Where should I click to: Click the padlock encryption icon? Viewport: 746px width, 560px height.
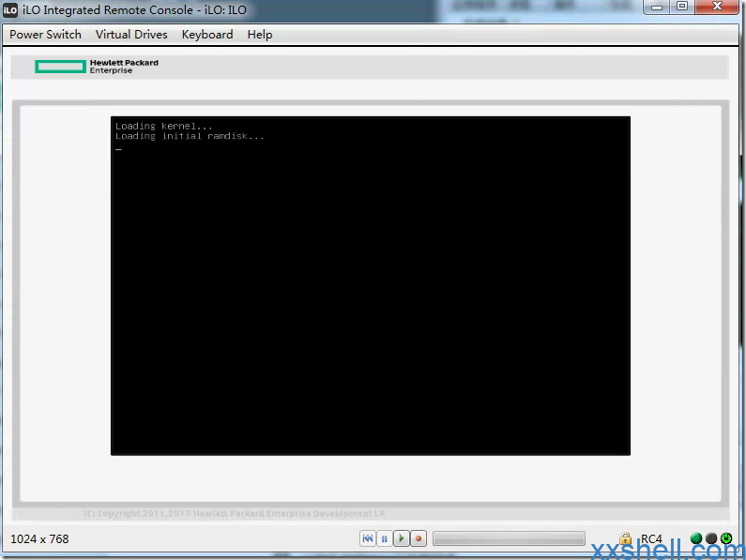tap(626, 539)
